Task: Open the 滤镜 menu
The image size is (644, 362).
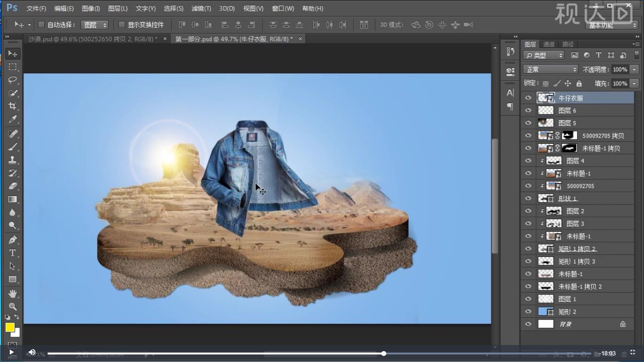Action: [200, 8]
